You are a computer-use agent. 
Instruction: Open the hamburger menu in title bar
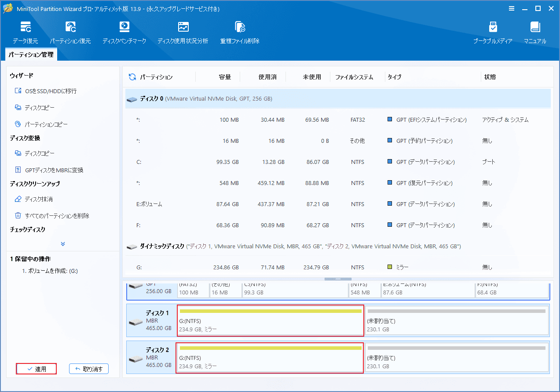click(512, 8)
